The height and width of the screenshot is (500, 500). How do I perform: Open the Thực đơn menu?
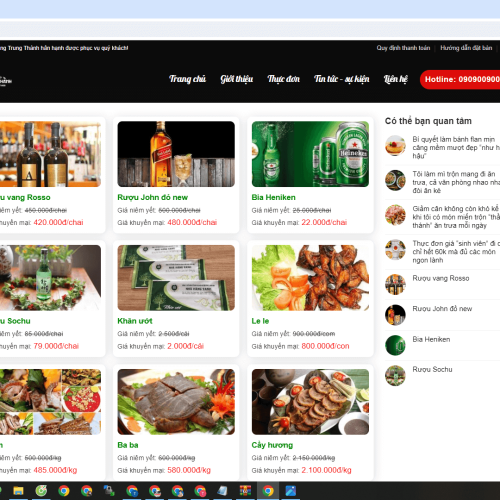pyautogui.click(x=284, y=79)
